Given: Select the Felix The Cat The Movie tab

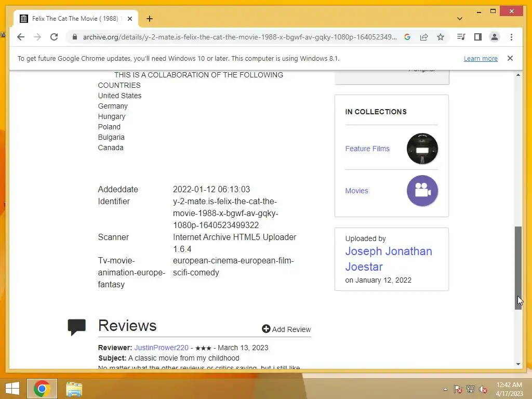Looking at the screenshot, I should (x=76, y=19).
